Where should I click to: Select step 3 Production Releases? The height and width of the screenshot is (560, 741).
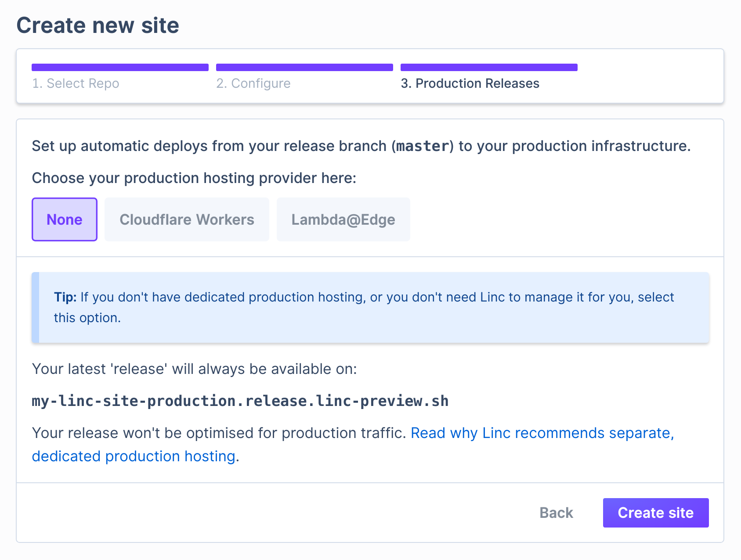coord(489,77)
